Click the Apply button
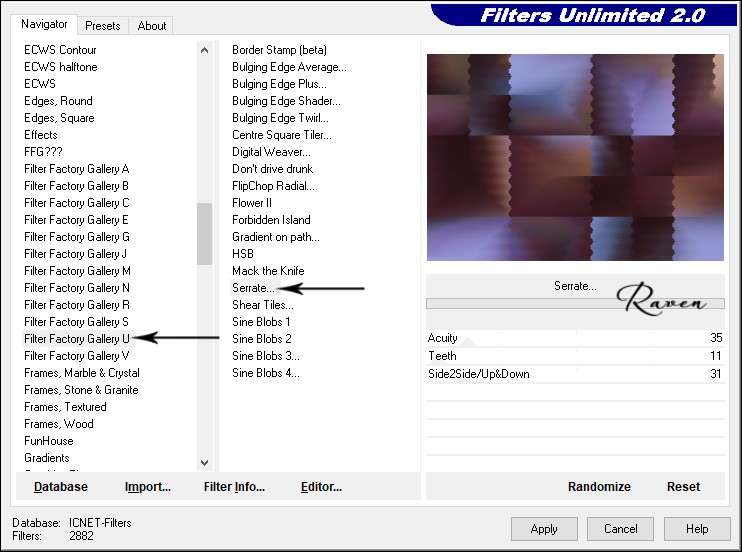The width and height of the screenshot is (742, 552). click(x=544, y=529)
